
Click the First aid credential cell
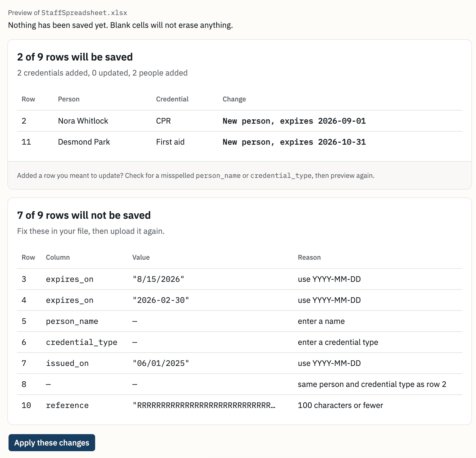(x=170, y=142)
